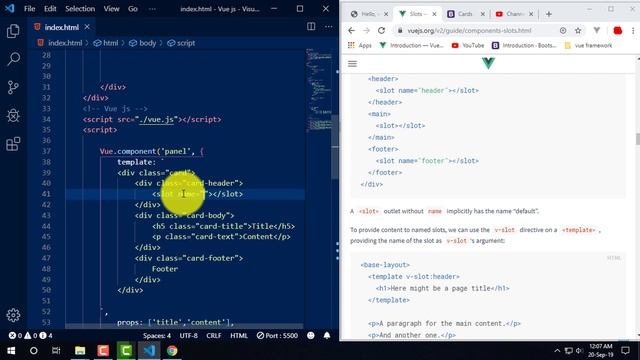Close the Cards Chrome tab

click(x=482, y=14)
